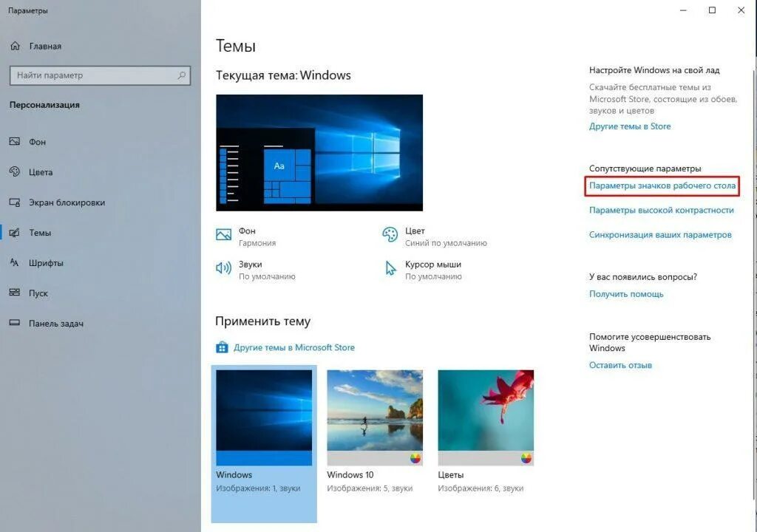Click the У вас появились вопросы? text
The height and width of the screenshot is (532, 757).
pyautogui.click(x=643, y=277)
